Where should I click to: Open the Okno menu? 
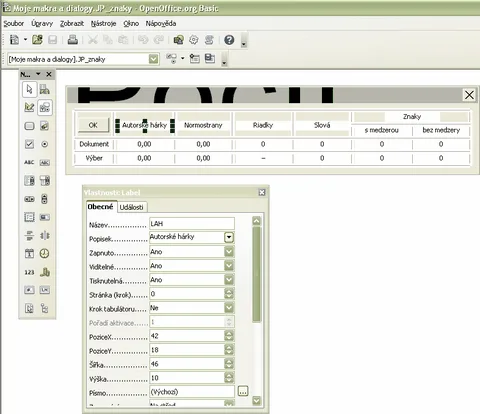(x=131, y=24)
